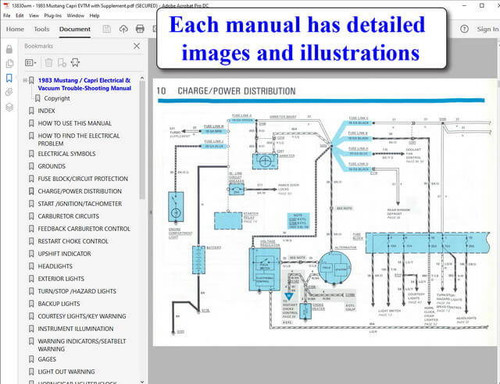The width and height of the screenshot is (500, 384).
Task: Open START/IGNITION/TACHOMETER bookmark
Action: point(80,204)
